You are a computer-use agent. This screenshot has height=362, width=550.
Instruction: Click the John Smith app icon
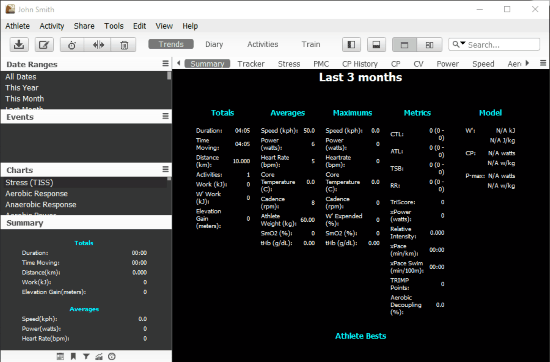pos(10,9)
